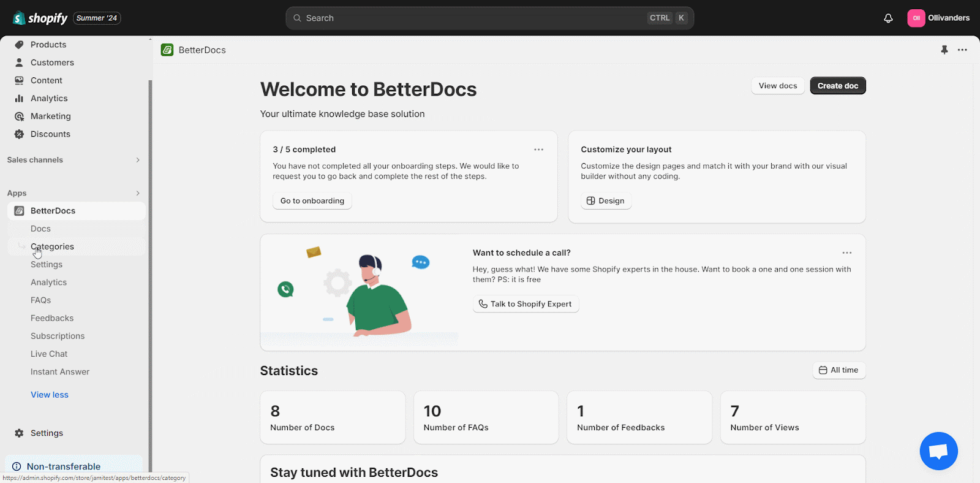Pin the BetterDocs app
Screen dimensions: 980x483
coord(944,50)
